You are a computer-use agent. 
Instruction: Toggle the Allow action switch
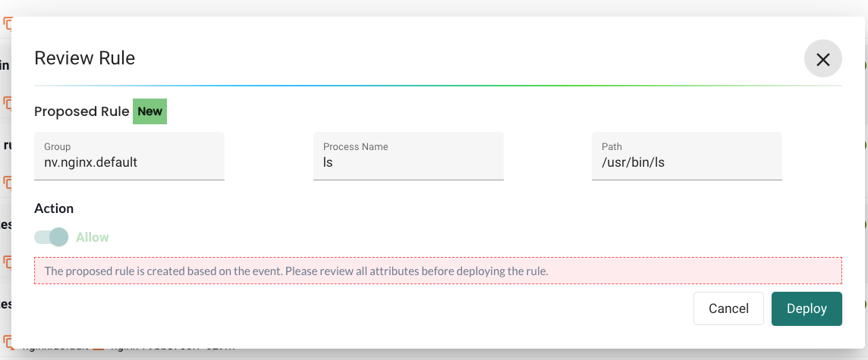click(x=52, y=237)
